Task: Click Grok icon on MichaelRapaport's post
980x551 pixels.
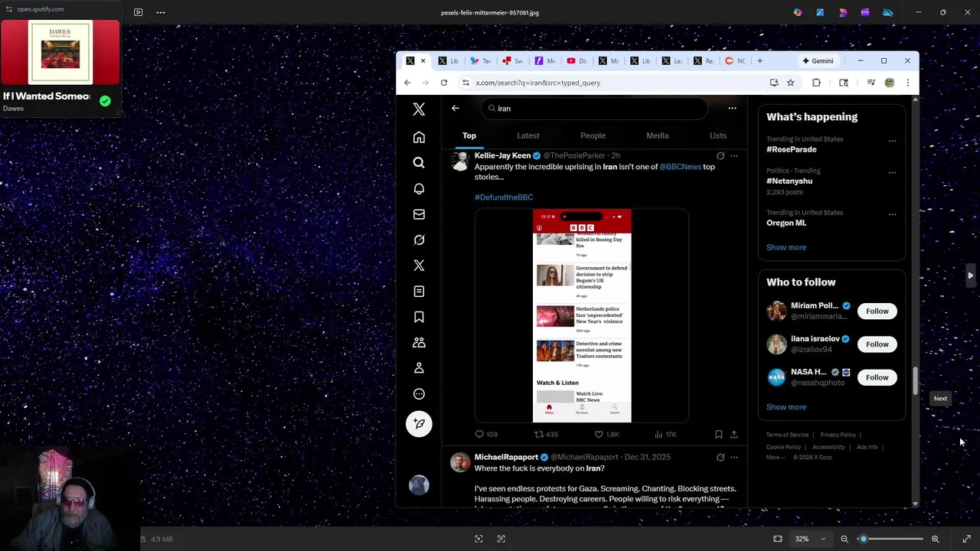Action: tap(720, 458)
